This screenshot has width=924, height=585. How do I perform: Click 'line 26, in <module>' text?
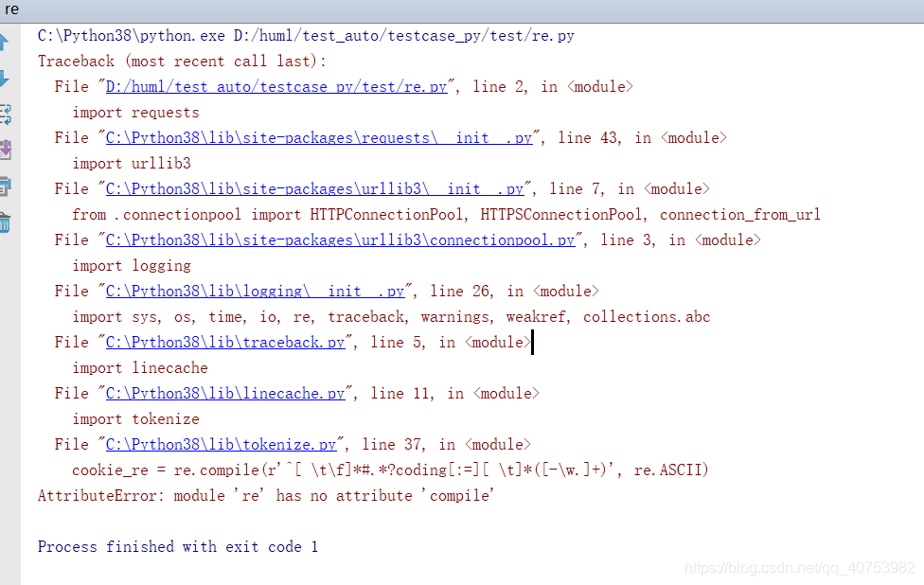click(x=514, y=291)
